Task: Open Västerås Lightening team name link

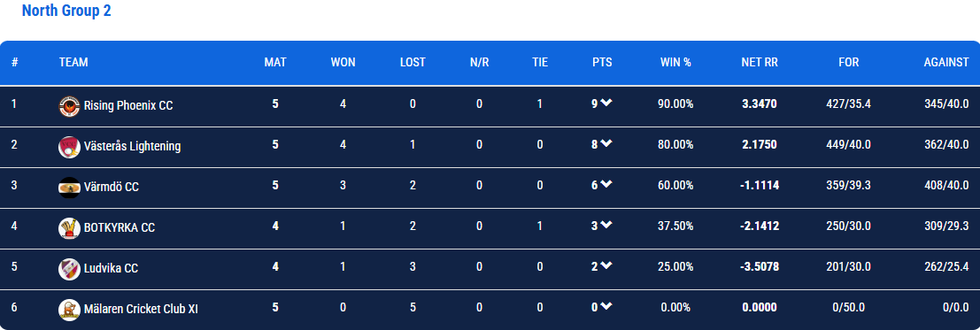Action: (132, 146)
